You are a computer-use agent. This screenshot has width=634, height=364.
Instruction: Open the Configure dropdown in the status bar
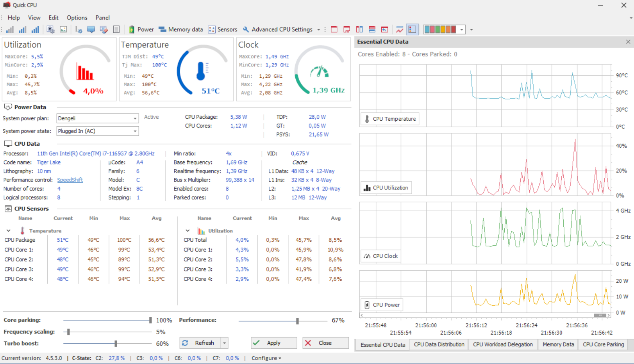coord(266,358)
